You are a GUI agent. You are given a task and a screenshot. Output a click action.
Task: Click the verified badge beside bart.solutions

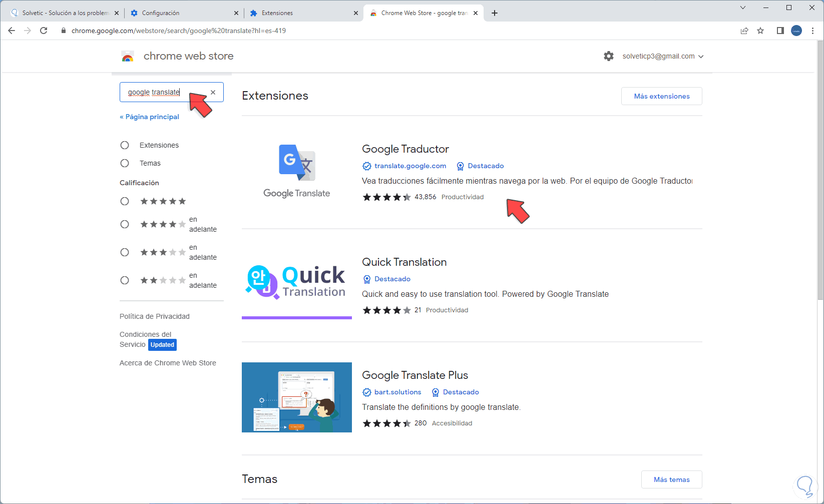(367, 392)
